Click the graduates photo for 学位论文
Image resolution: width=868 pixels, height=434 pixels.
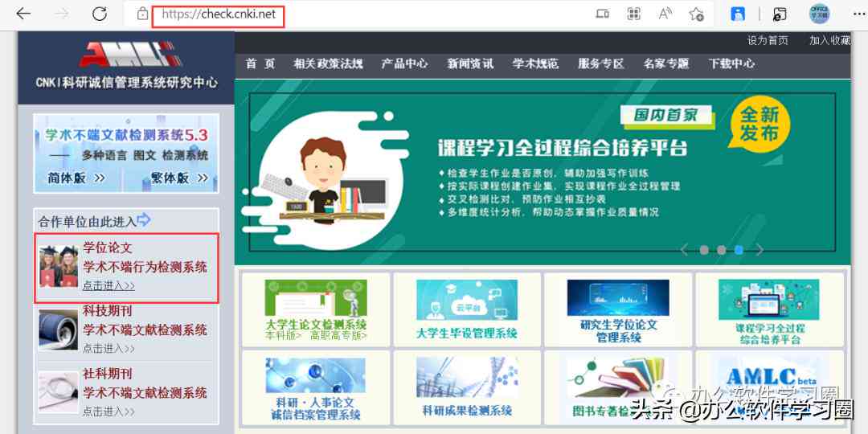click(x=59, y=266)
